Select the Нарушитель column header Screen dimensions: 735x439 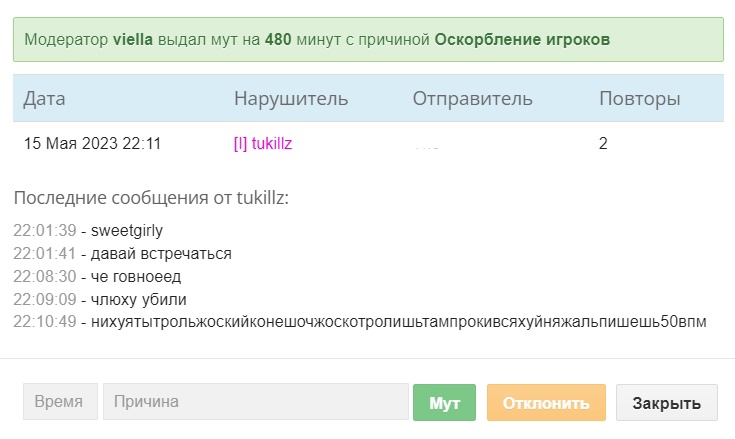[291, 99]
